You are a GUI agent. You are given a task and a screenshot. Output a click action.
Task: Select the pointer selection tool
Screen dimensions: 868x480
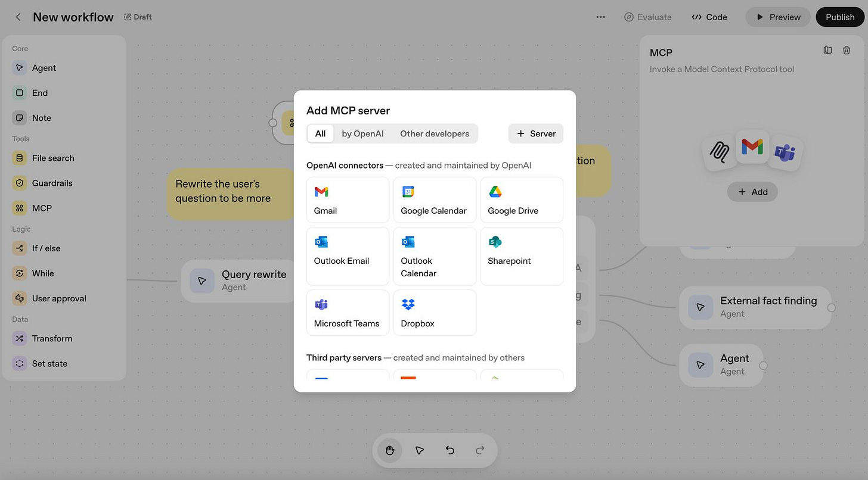coord(420,450)
